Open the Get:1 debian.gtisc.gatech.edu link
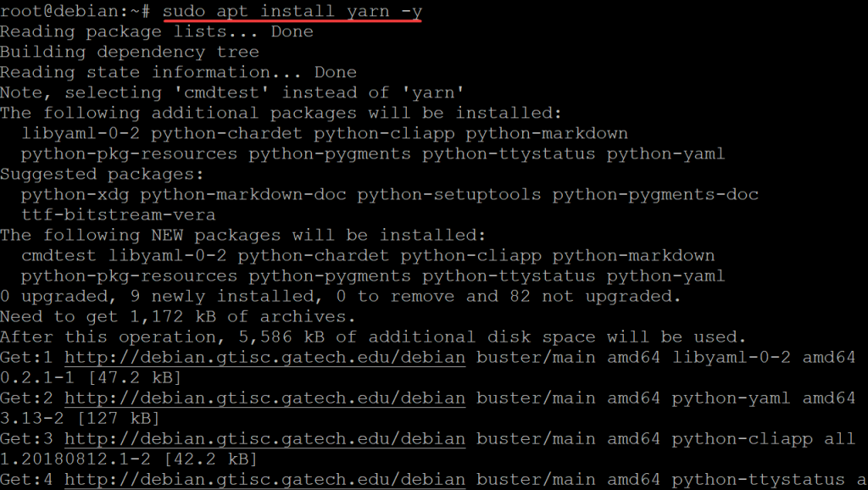 [264, 357]
